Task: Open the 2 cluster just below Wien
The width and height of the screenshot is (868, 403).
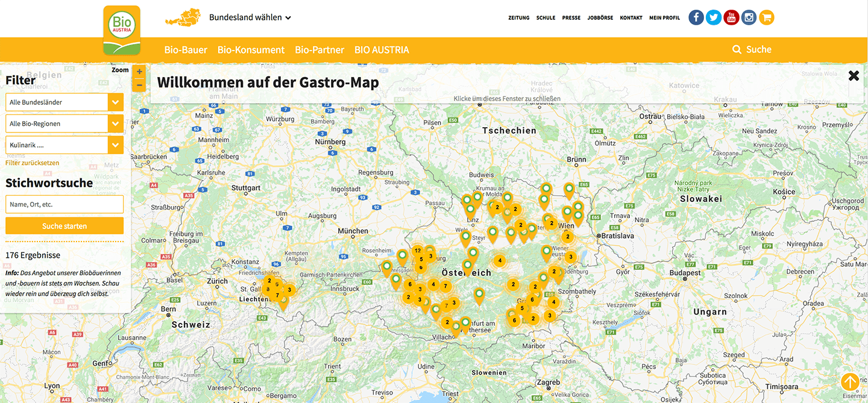Action: [567, 237]
